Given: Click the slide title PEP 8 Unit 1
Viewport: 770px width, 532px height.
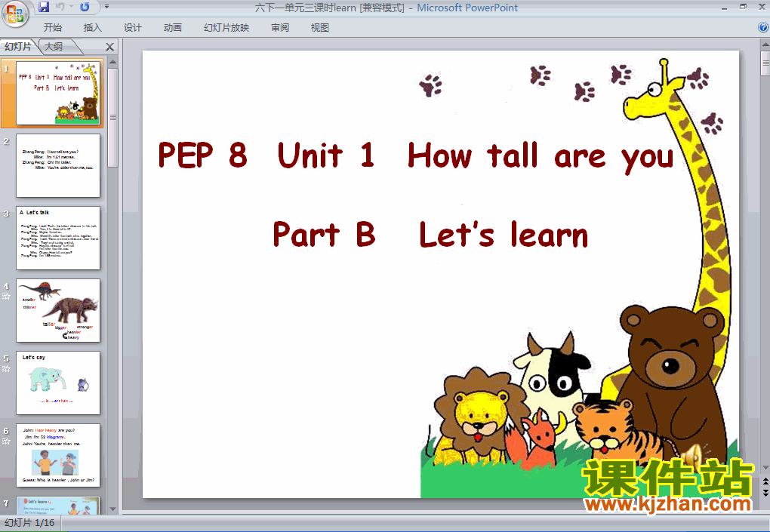Looking at the screenshot, I should (x=415, y=156).
